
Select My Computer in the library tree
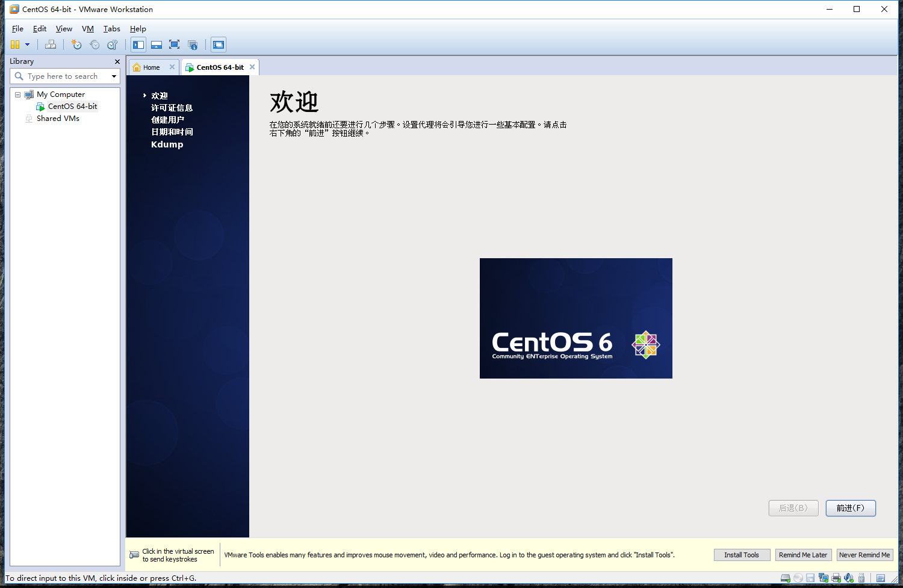point(60,94)
